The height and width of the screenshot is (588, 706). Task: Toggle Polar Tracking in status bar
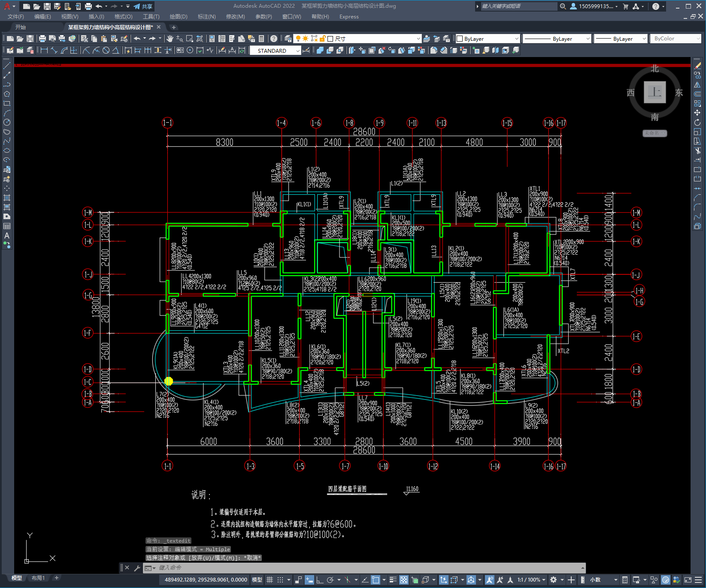tap(330, 580)
